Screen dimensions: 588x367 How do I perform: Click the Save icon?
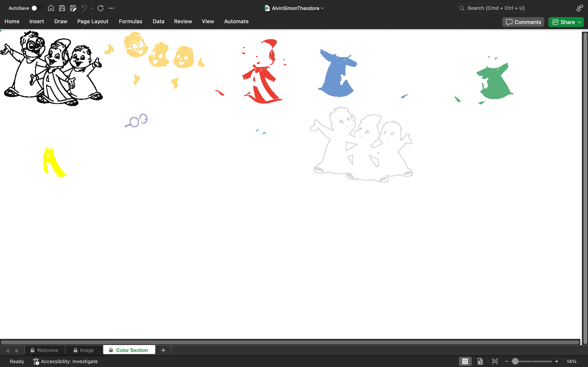[62, 8]
